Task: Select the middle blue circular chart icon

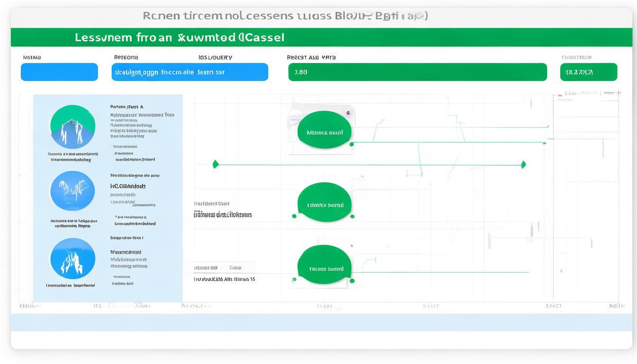Action: click(x=73, y=191)
